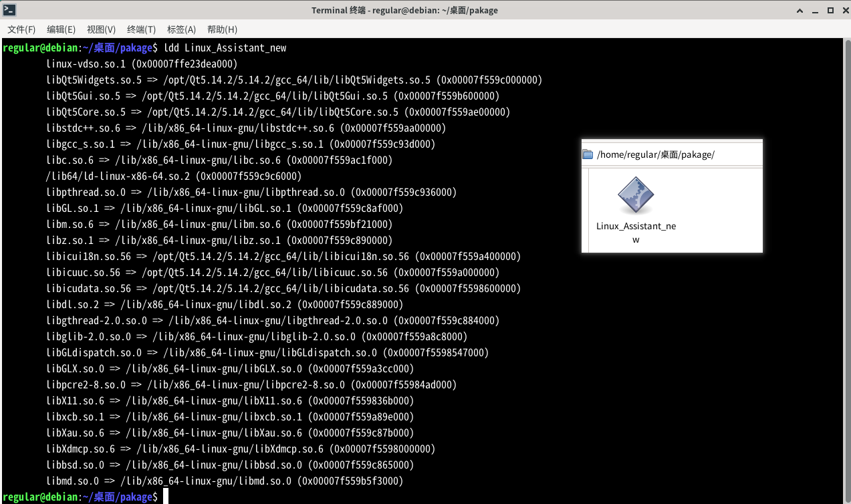Open the 视图(V) menu

[x=102, y=29]
